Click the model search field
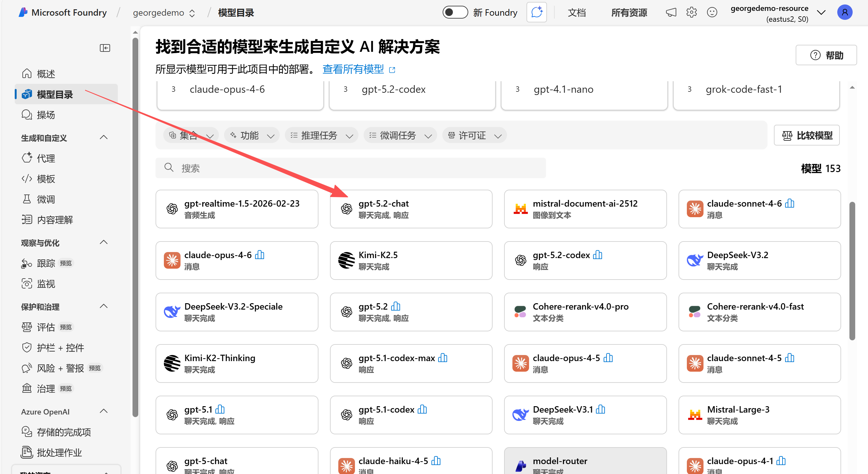This screenshot has width=868, height=474. point(350,168)
